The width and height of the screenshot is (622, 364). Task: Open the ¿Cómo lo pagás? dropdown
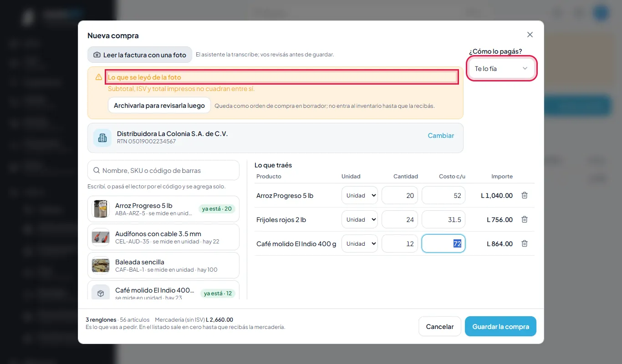coord(502,69)
